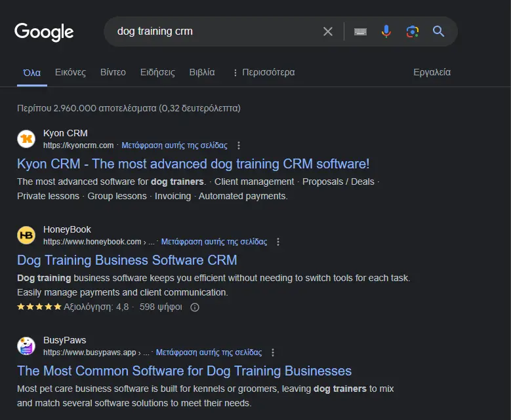Expand the Περισσότερα menu
This screenshot has height=420, width=511.
(263, 72)
